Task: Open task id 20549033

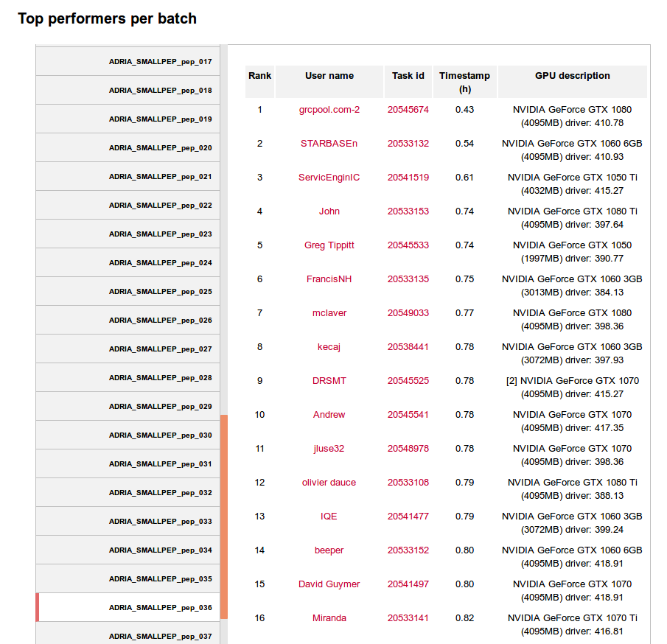Action: click(x=408, y=313)
